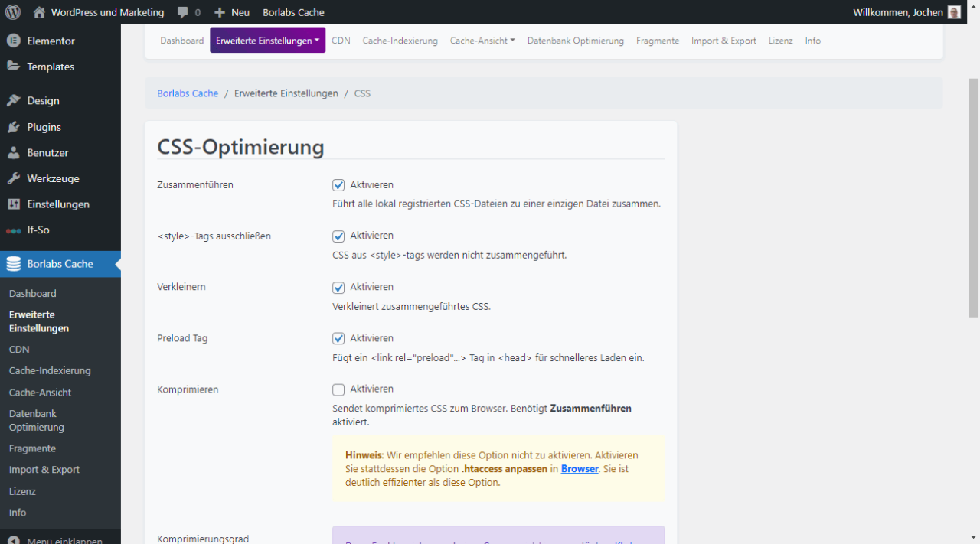Enable Aktivieren for Komprimieren
This screenshot has height=544, width=980.
(x=338, y=389)
